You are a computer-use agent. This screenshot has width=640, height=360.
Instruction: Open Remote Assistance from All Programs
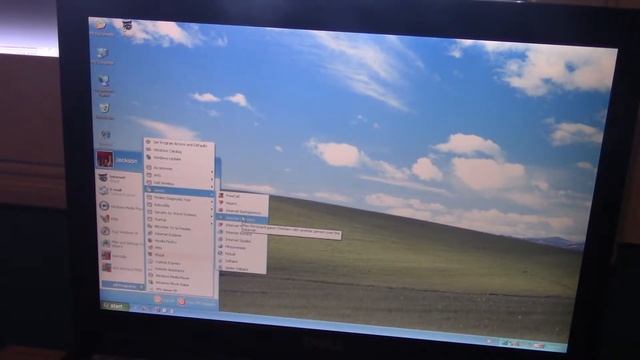(180, 270)
